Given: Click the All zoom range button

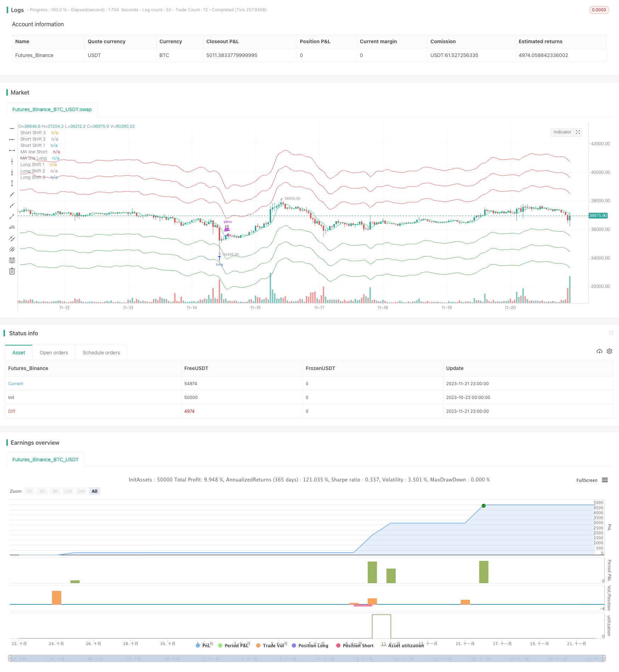Looking at the screenshot, I should [94, 491].
